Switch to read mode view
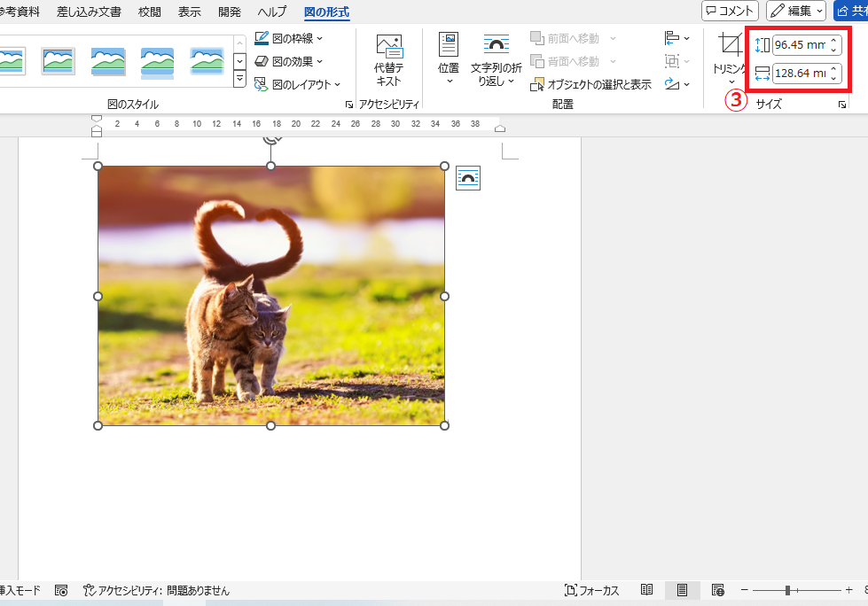 click(646, 591)
